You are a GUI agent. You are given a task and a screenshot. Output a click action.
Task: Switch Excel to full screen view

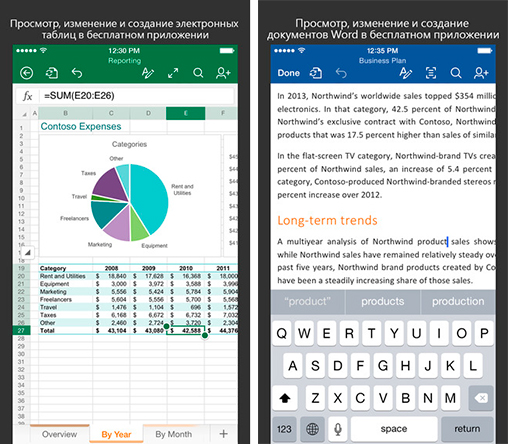173,73
